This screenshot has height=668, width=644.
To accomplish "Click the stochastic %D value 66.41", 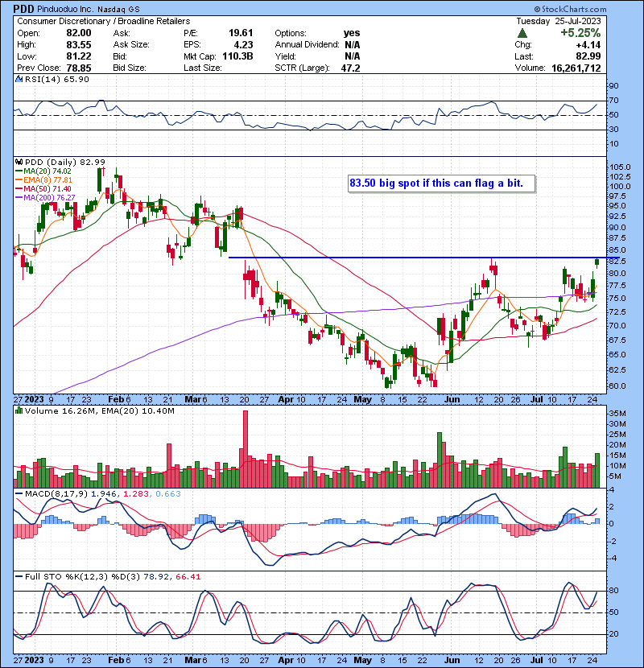I will [x=188, y=577].
